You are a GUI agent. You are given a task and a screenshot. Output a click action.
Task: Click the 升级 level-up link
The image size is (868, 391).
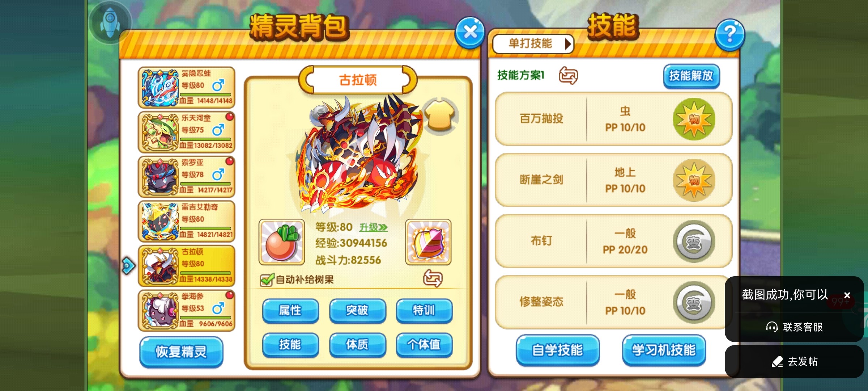click(373, 227)
